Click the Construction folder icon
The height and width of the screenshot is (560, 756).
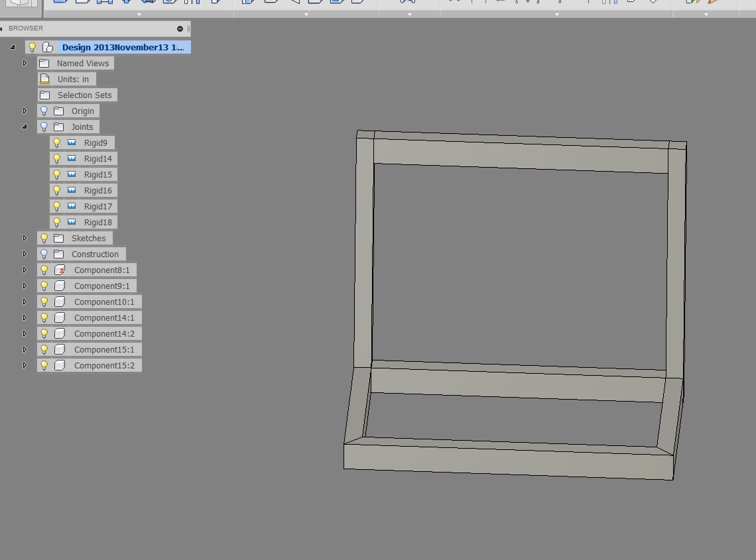(59, 254)
